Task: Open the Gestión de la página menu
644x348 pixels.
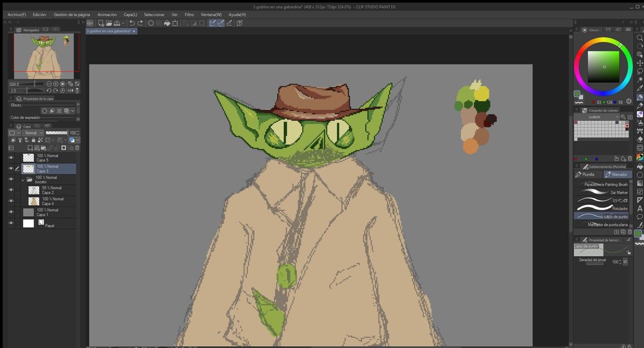Action: coord(72,14)
